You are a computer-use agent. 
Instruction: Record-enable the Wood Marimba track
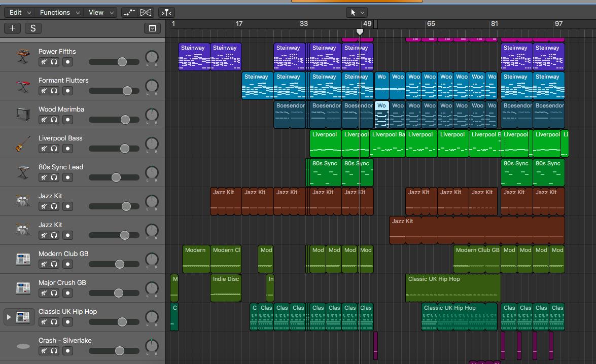[x=67, y=120]
